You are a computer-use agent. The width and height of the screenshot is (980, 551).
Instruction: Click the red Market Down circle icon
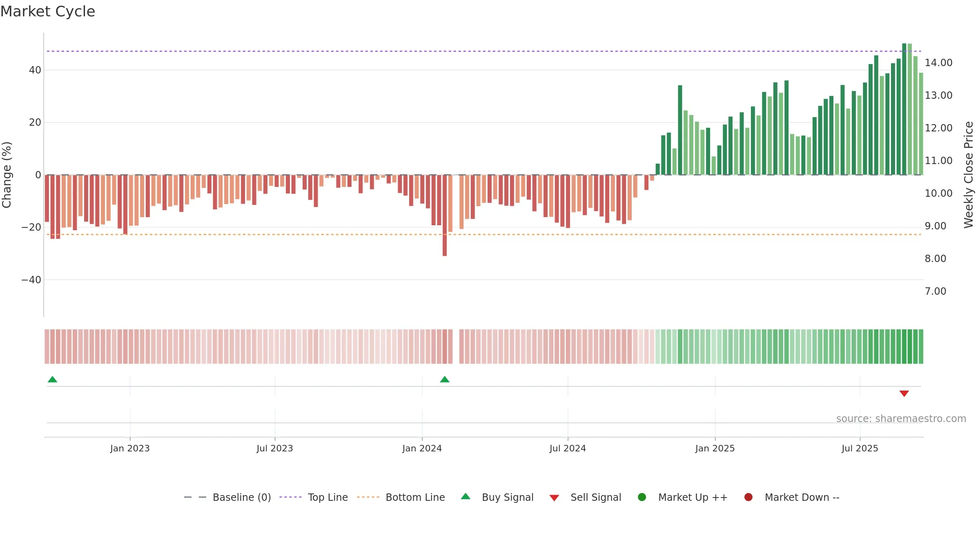(x=748, y=497)
